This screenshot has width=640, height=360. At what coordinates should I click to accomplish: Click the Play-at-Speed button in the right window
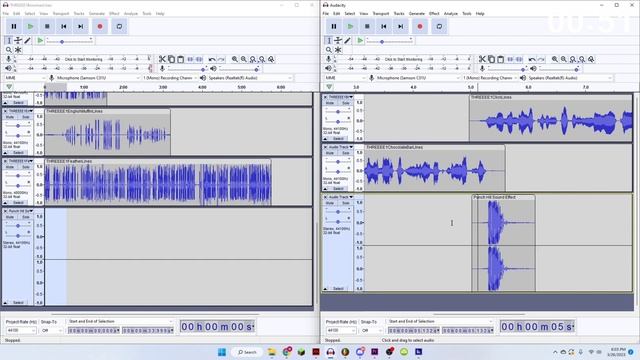(x=360, y=40)
